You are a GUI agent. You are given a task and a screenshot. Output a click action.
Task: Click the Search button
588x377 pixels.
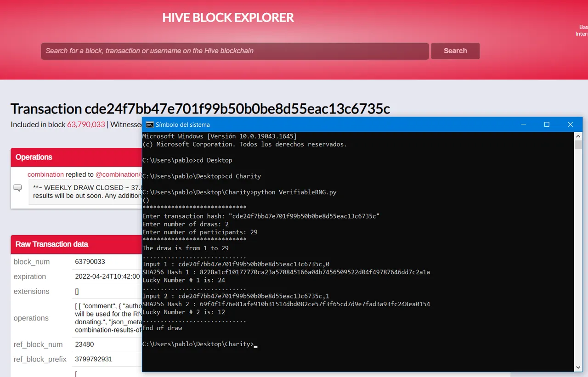pos(455,51)
